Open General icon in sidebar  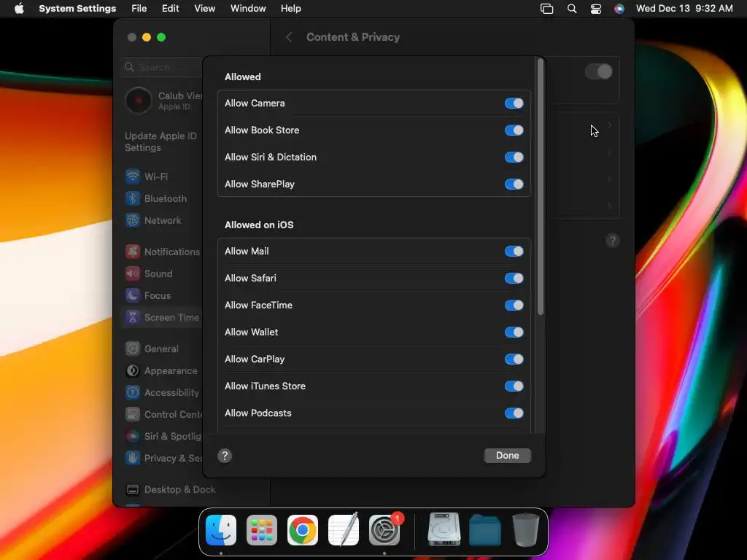(x=133, y=349)
